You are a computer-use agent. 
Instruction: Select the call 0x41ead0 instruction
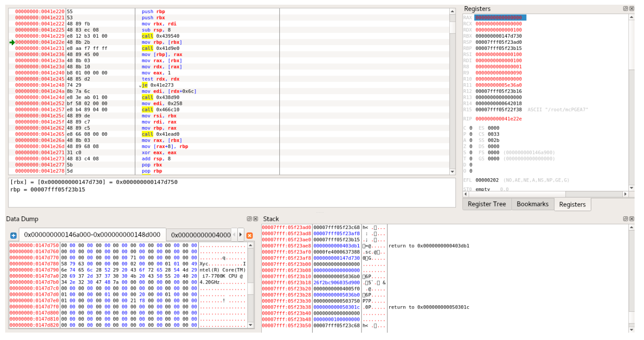pyautogui.click(x=160, y=134)
